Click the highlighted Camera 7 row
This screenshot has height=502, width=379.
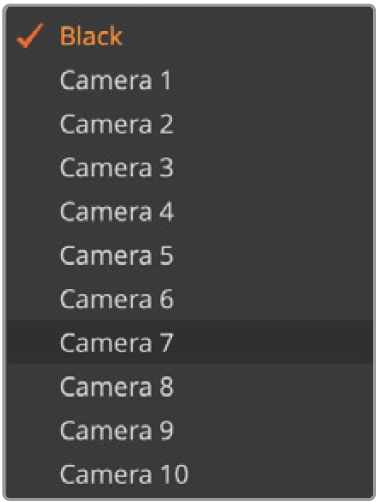(x=189, y=342)
